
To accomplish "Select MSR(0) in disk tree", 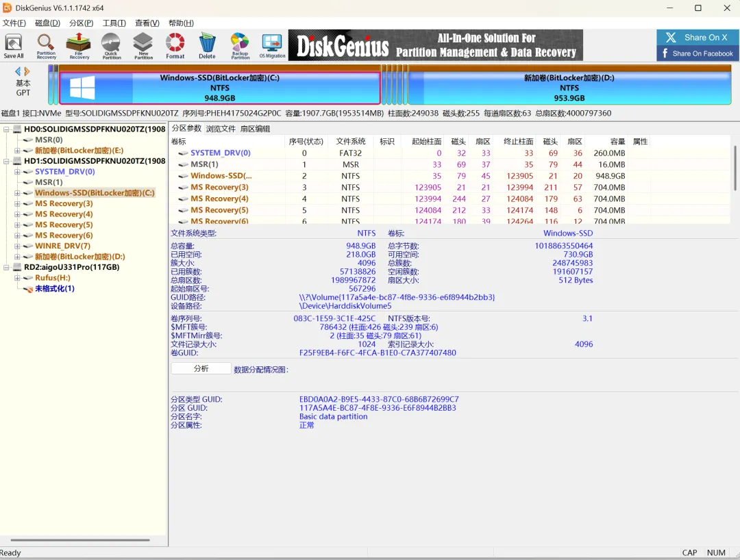I will coord(49,140).
